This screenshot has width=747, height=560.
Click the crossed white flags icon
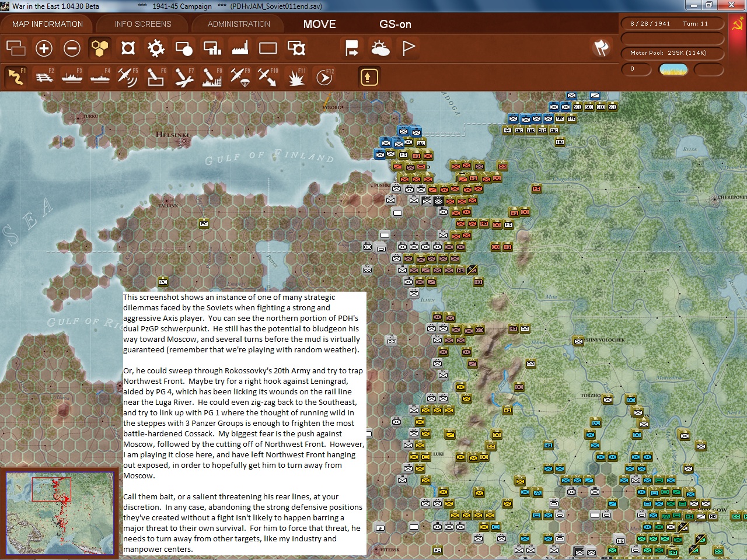pyautogui.click(x=601, y=48)
